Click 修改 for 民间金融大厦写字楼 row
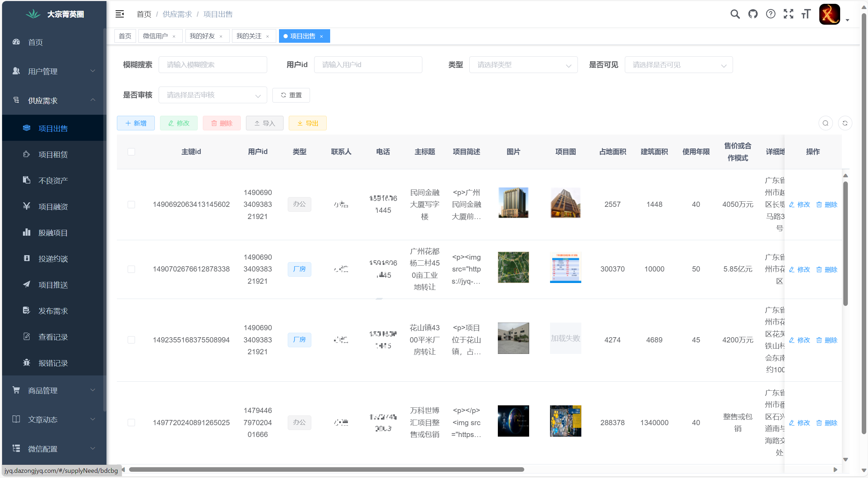 click(x=800, y=204)
